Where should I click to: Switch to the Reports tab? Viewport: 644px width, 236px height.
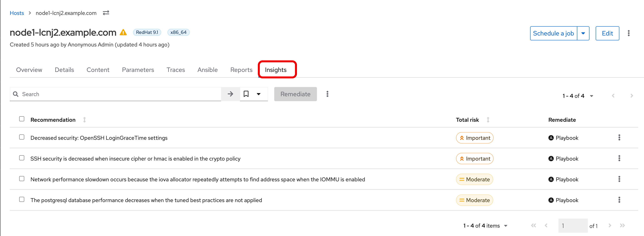click(241, 70)
